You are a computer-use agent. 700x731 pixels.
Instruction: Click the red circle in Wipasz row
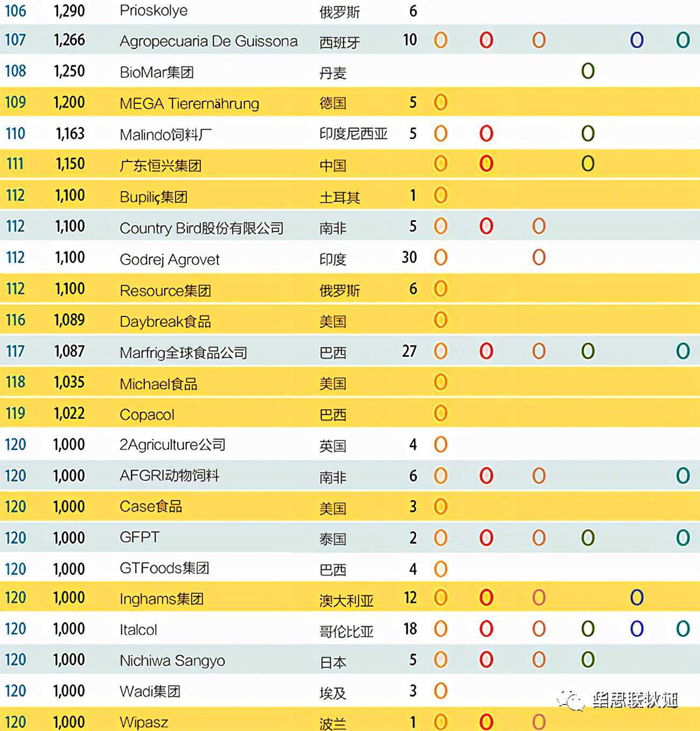click(486, 721)
